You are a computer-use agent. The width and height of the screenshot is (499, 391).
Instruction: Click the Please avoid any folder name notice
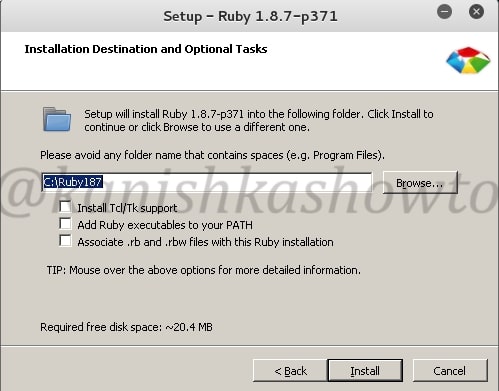(x=212, y=155)
